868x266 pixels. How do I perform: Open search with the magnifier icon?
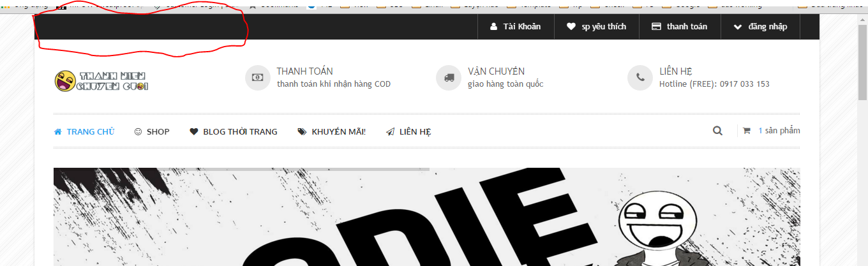(717, 131)
